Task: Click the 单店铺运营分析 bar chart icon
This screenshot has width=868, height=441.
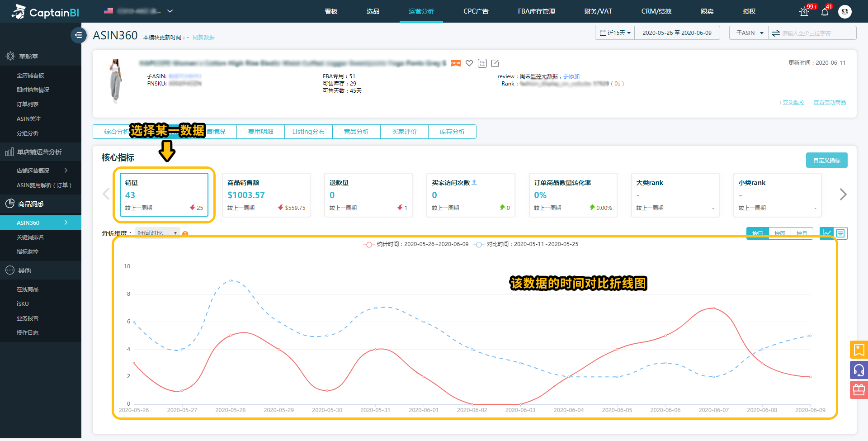Action: (x=9, y=152)
